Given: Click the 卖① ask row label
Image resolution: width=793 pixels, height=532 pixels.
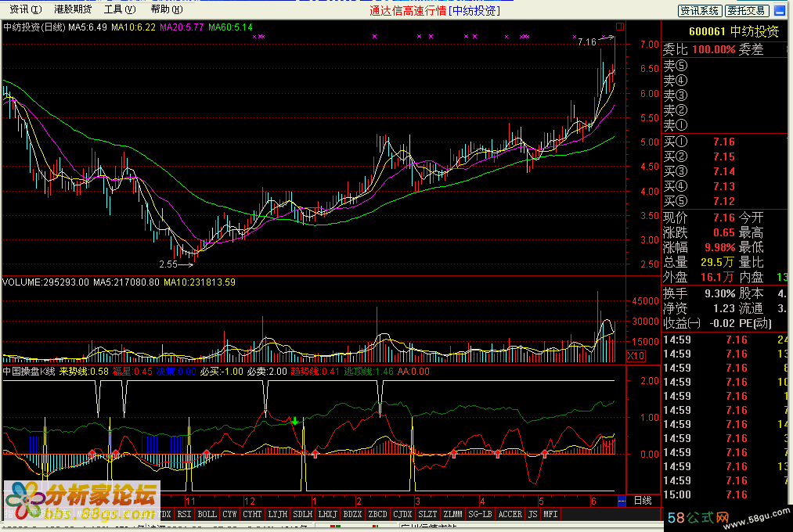Looking at the screenshot, I should (676, 125).
